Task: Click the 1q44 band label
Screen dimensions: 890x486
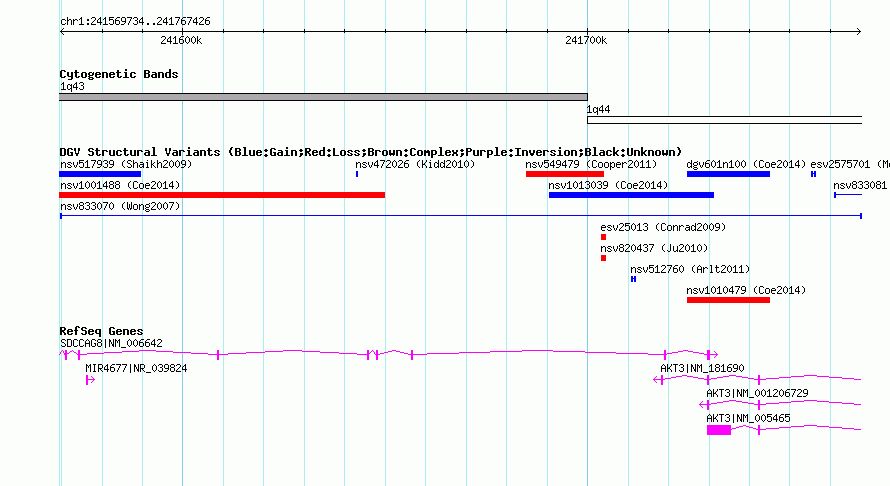Action: tap(598, 110)
